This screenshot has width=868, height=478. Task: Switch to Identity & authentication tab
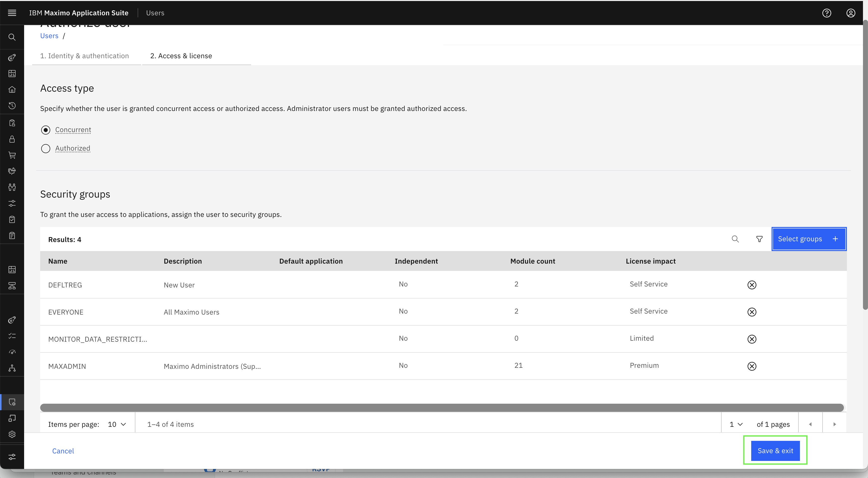(x=85, y=56)
